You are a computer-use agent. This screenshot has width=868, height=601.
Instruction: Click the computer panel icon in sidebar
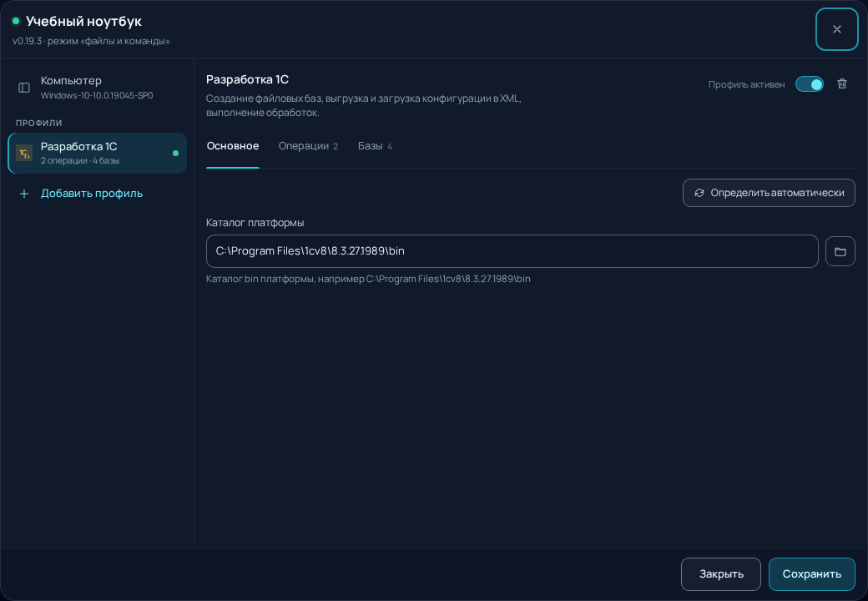(x=24, y=88)
